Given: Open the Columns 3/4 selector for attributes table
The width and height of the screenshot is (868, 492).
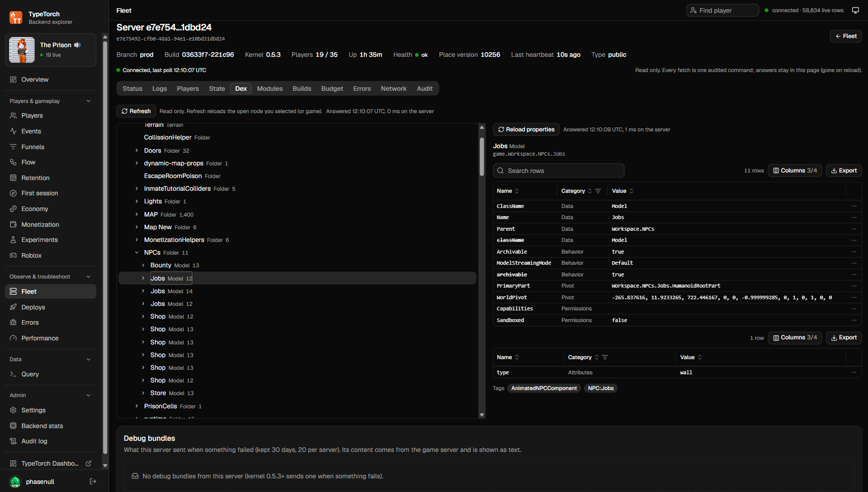Looking at the screenshot, I should [x=794, y=338].
